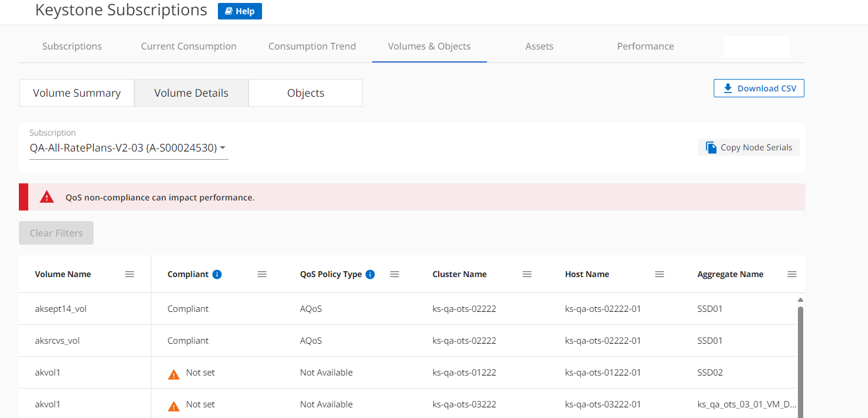
Task: Click the Compliant column info icon
Action: [x=217, y=274]
